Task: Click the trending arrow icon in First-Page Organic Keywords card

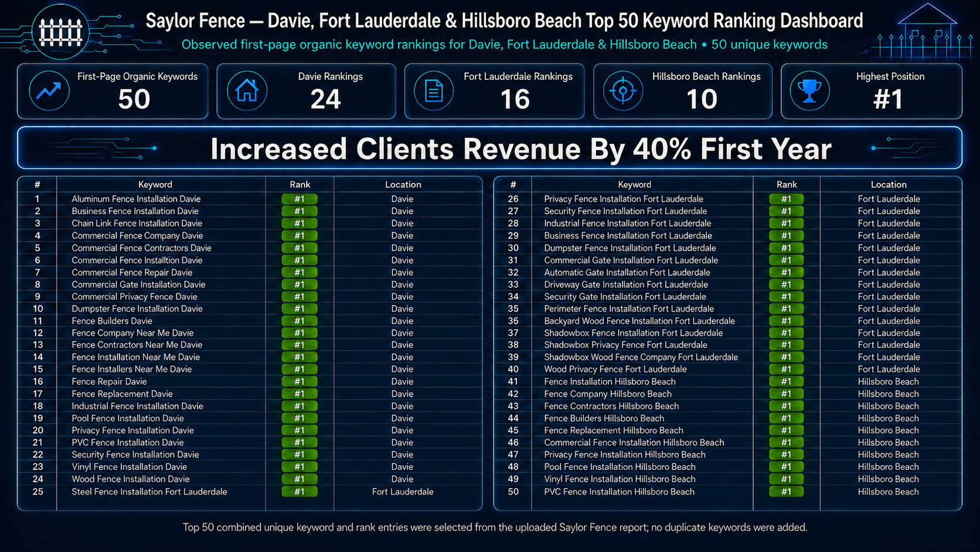Action: [x=49, y=91]
